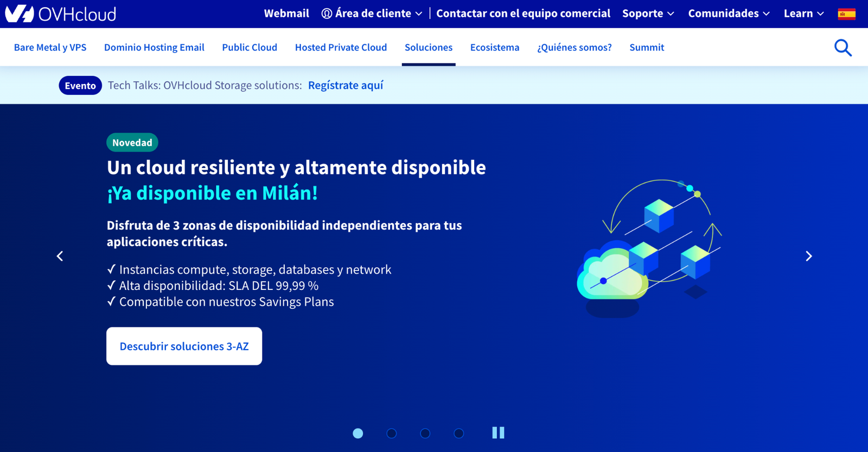Select the third carousel dot

click(x=425, y=433)
